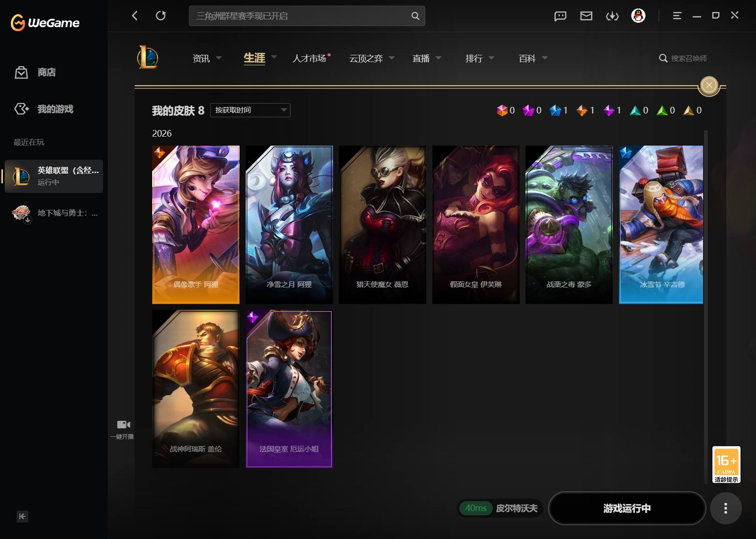756x539 pixels.
Task: Select 英雄联盟 in recently played
Action: point(54,176)
